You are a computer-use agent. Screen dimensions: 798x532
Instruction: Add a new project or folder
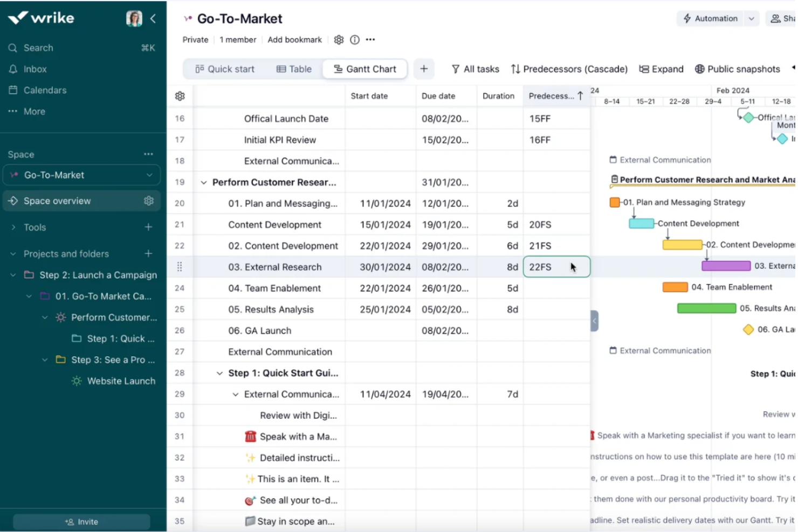(x=148, y=253)
